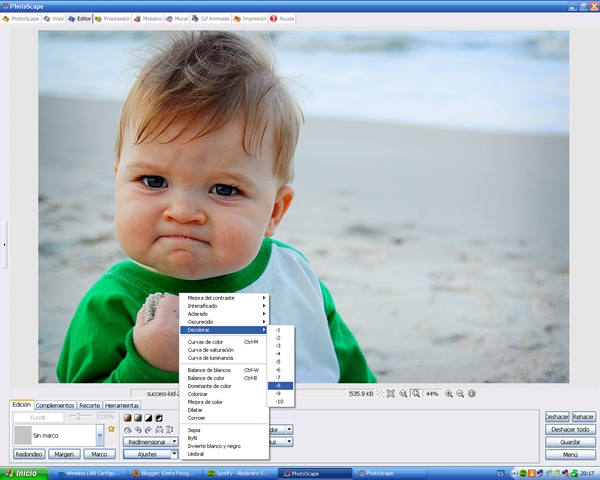
Task: Click the Deshacer todo button
Action: [x=571, y=429]
